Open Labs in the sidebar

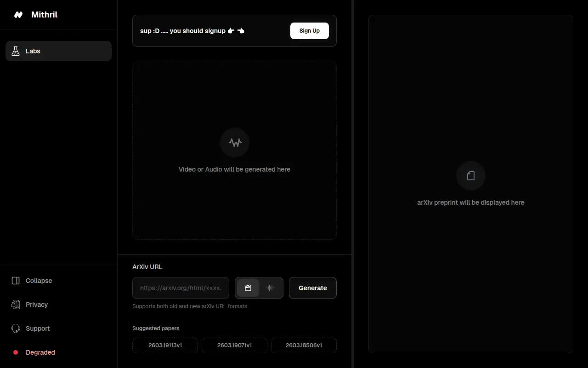58,51
